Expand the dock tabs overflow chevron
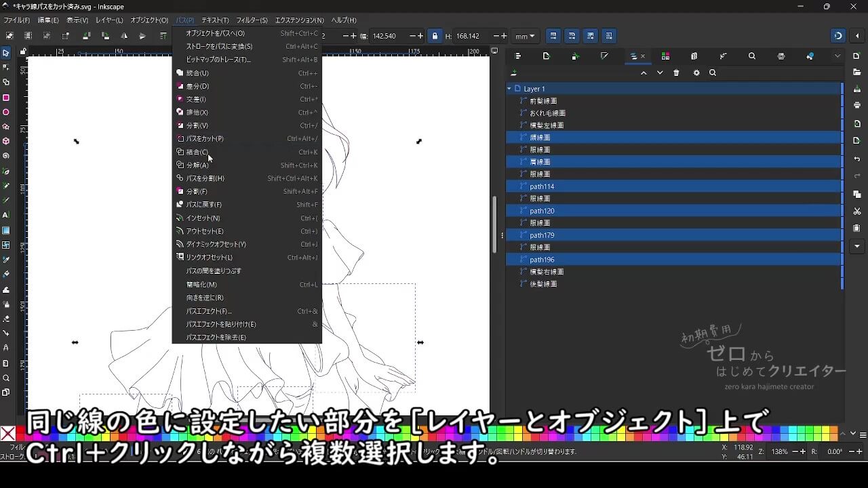The image size is (868, 488). pyautogui.click(x=837, y=56)
